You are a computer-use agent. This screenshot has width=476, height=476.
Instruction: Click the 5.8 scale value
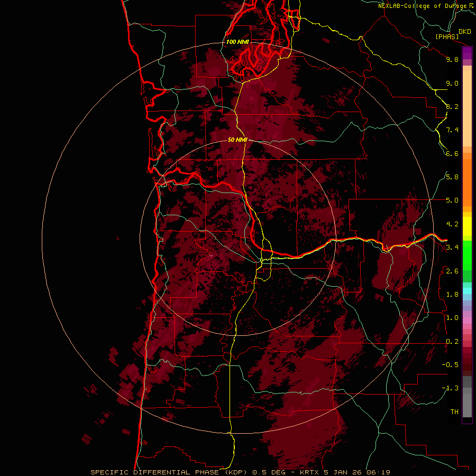tap(452, 177)
